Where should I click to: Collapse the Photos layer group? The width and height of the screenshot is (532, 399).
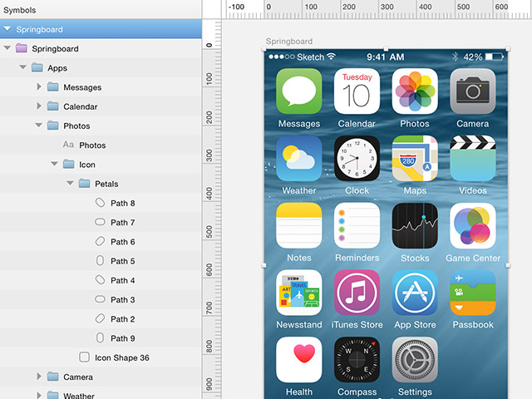pos(39,126)
